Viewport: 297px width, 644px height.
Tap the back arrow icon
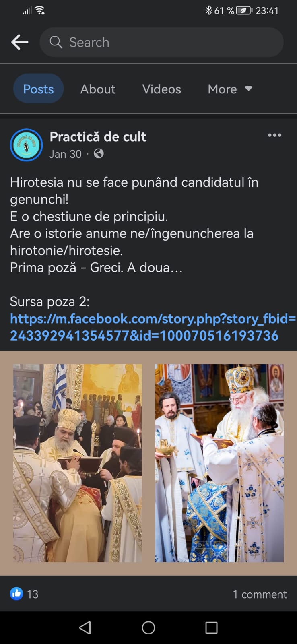point(20,42)
